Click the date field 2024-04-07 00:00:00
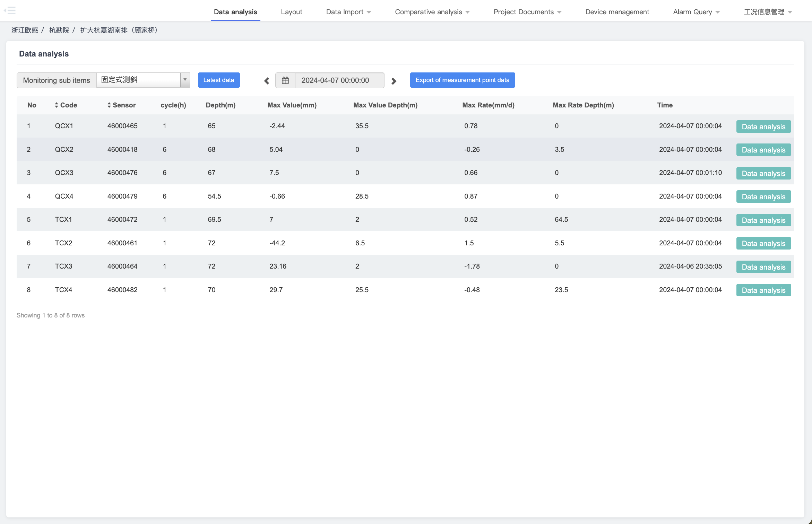Viewport: 812px width, 524px height. [x=339, y=80]
